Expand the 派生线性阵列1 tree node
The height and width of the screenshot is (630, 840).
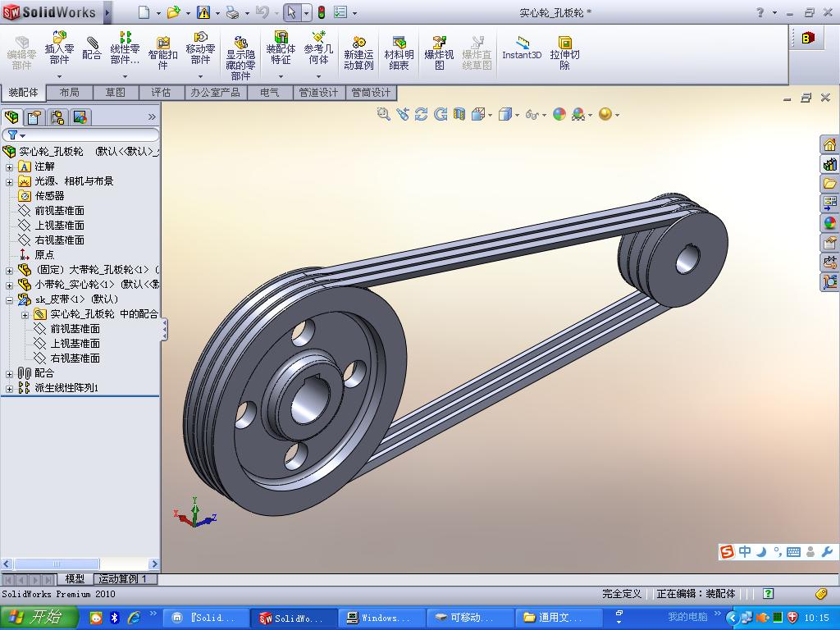pos(9,388)
